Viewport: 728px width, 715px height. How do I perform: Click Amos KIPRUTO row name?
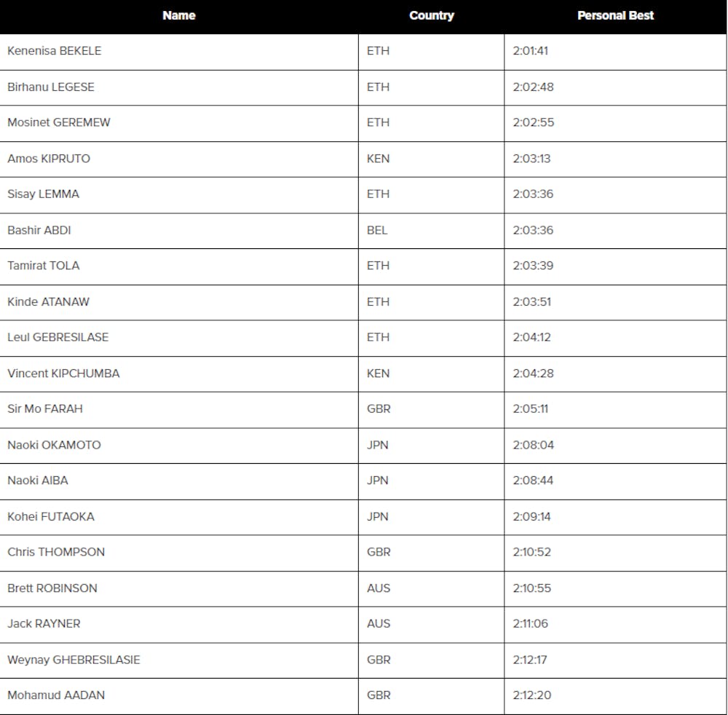point(49,159)
